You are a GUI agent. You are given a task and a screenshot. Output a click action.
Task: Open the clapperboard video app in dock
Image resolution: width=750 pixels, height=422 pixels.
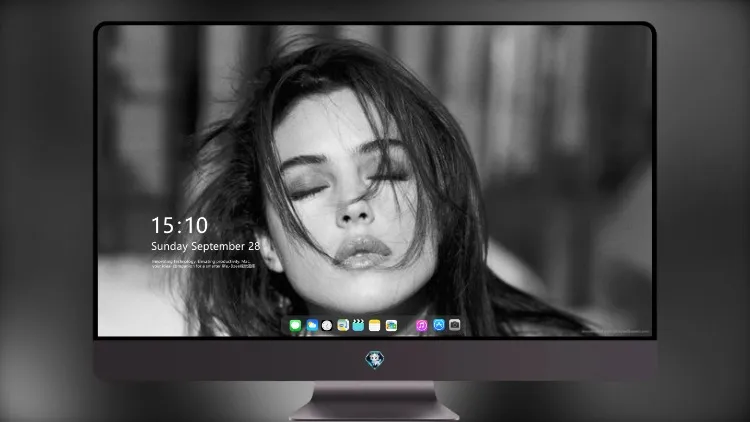coord(358,326)
